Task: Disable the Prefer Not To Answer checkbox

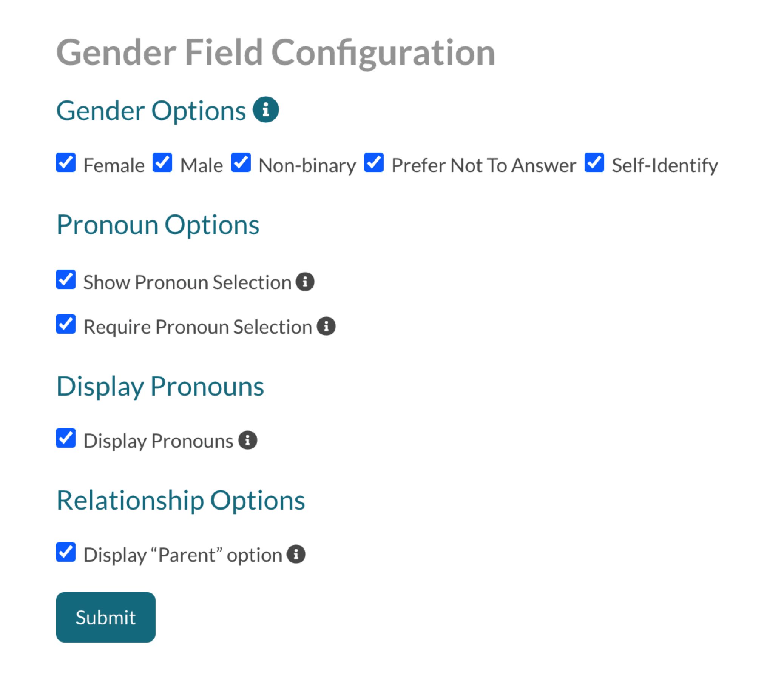Action: point(373,163)
